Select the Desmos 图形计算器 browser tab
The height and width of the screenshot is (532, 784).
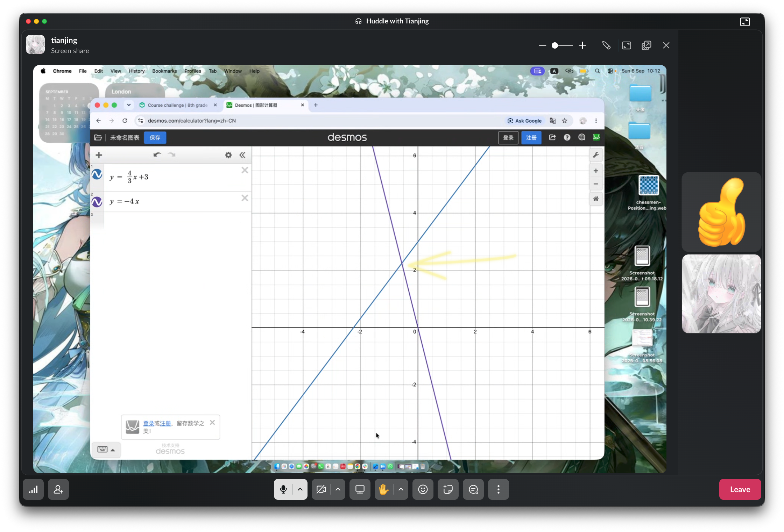[266, 105]
